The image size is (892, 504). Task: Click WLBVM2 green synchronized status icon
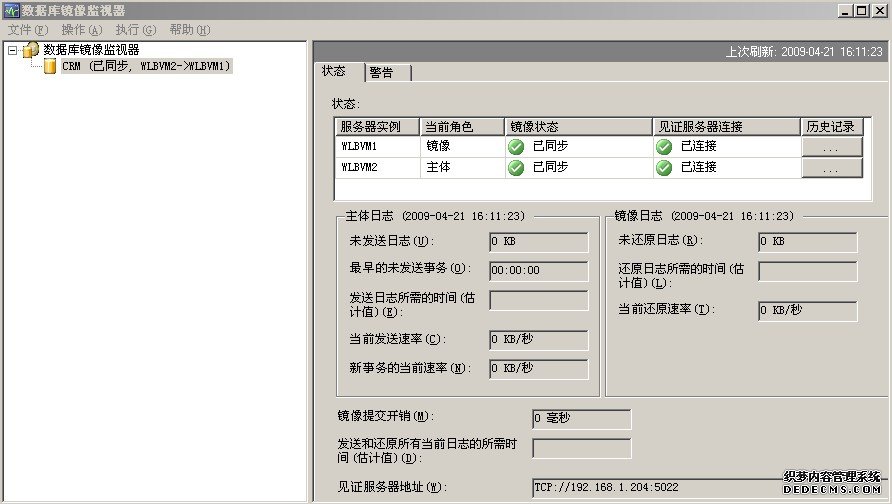[x=516, y=167]
